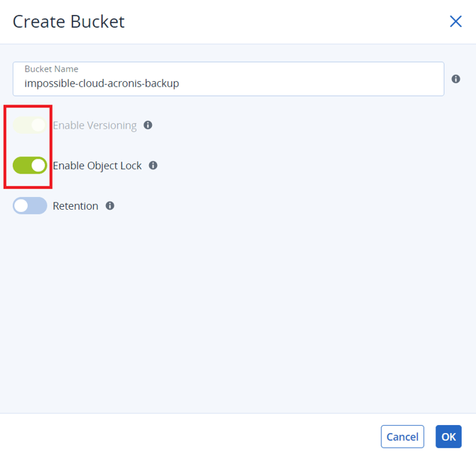Confirm bucket creation with OK button

click(x=448, y=437)
